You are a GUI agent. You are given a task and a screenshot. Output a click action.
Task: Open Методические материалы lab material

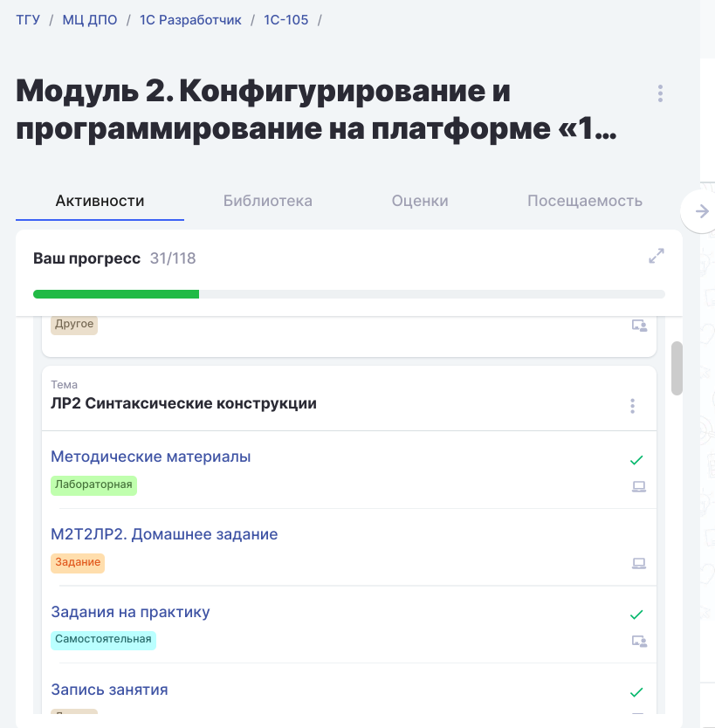click(150, 457)
